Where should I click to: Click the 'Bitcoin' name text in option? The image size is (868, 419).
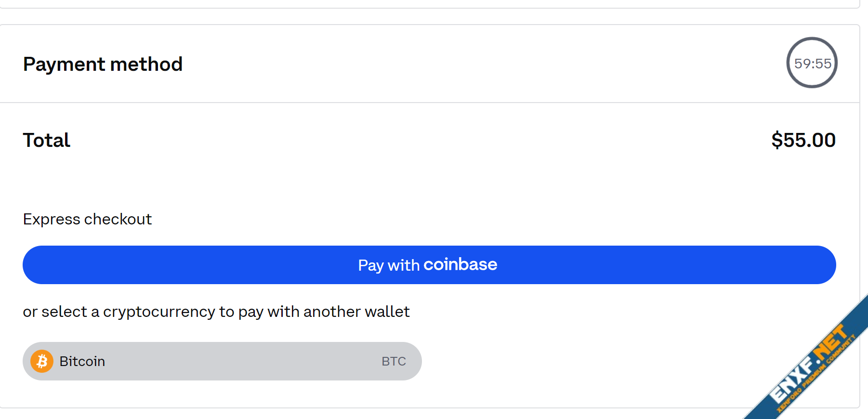click(x=82, y=361)
